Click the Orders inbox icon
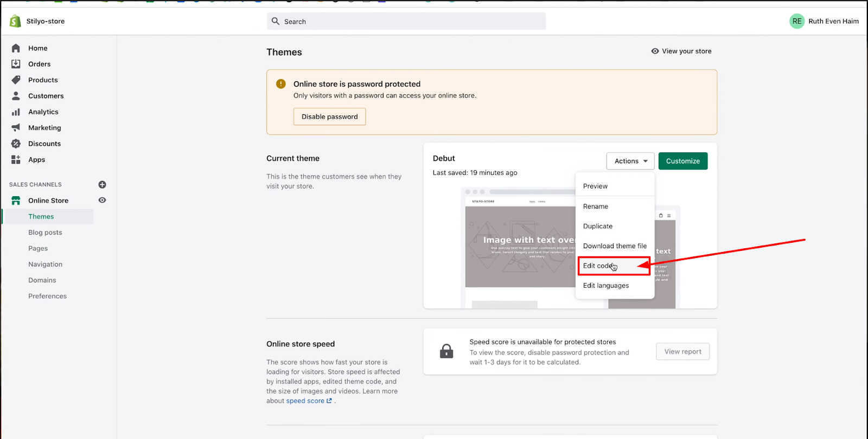 16,64
